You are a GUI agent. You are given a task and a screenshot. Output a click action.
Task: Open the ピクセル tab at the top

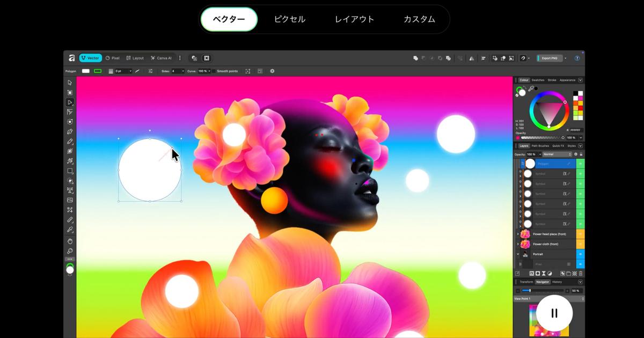tap(289, 19)
